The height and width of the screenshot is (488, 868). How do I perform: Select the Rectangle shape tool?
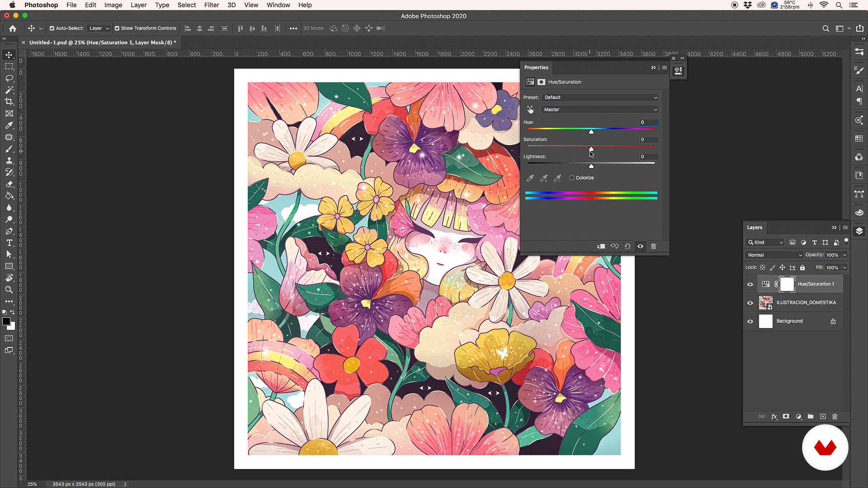coord(9,266)
